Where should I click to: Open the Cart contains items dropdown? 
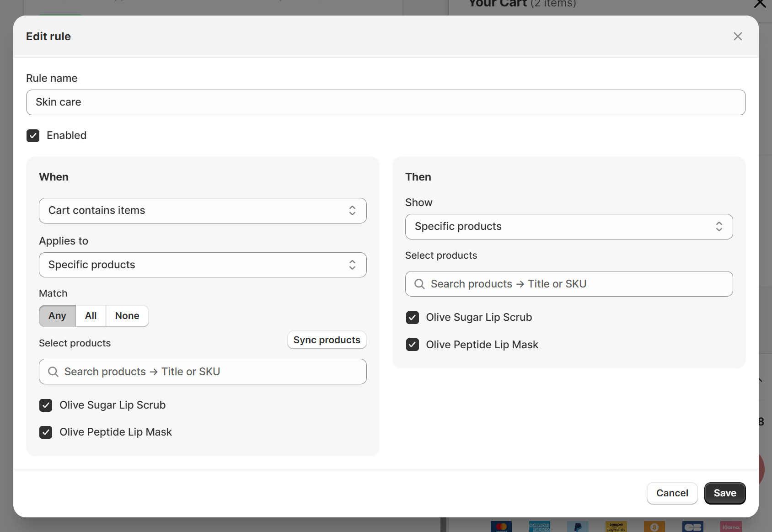202,211
